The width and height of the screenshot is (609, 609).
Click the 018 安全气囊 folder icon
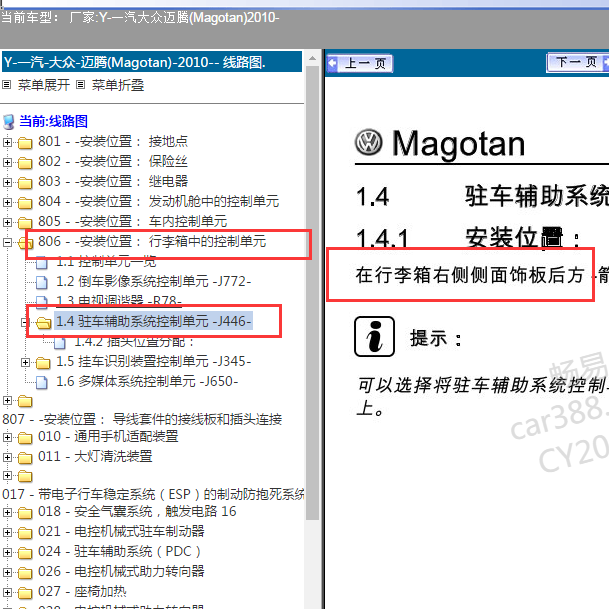25,513
